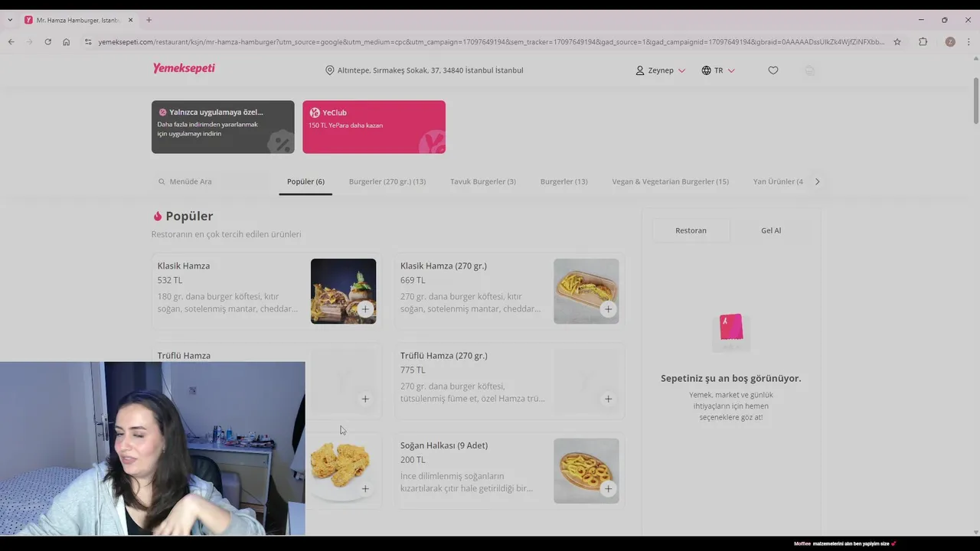The width and height of the screenshot is (980, 551).
Task: Click the 669 TL price text
Action: (413, 280)
